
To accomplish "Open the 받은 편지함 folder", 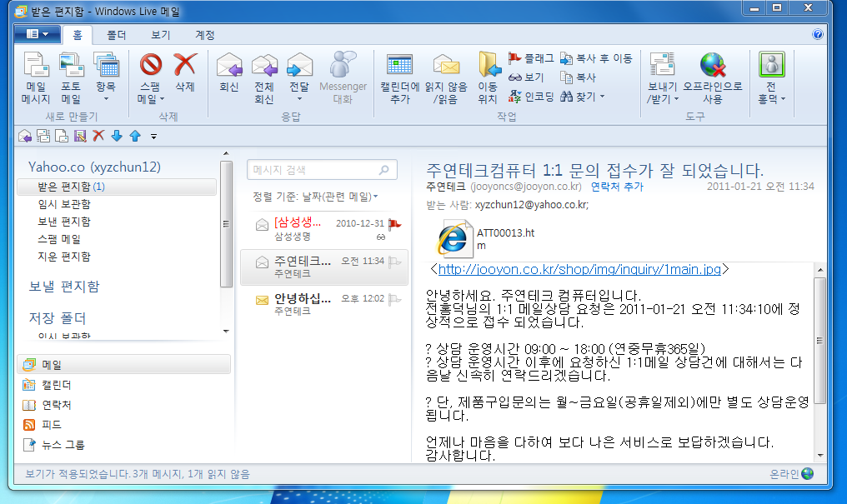I will point(117,187).
